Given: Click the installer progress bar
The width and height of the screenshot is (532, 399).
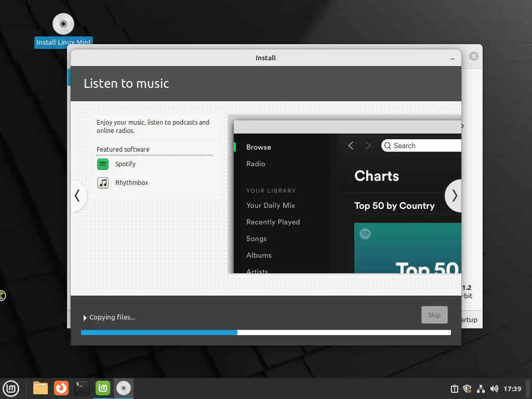Looking at the screenshot, I should 265,332.
